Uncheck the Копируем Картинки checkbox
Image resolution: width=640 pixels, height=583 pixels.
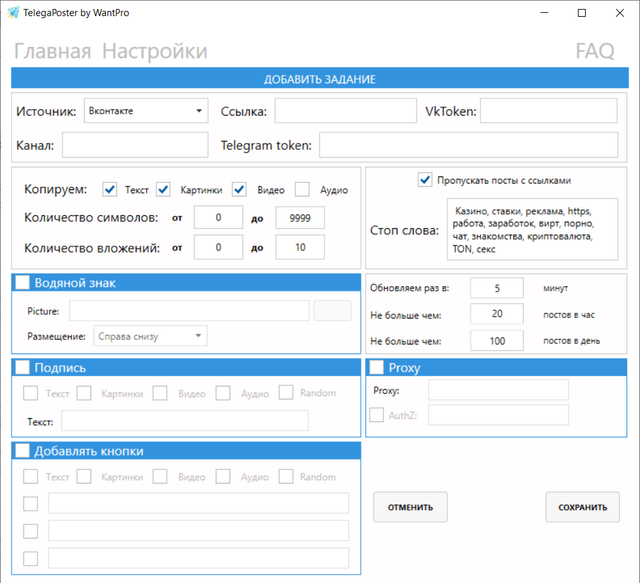click(163, 189)
